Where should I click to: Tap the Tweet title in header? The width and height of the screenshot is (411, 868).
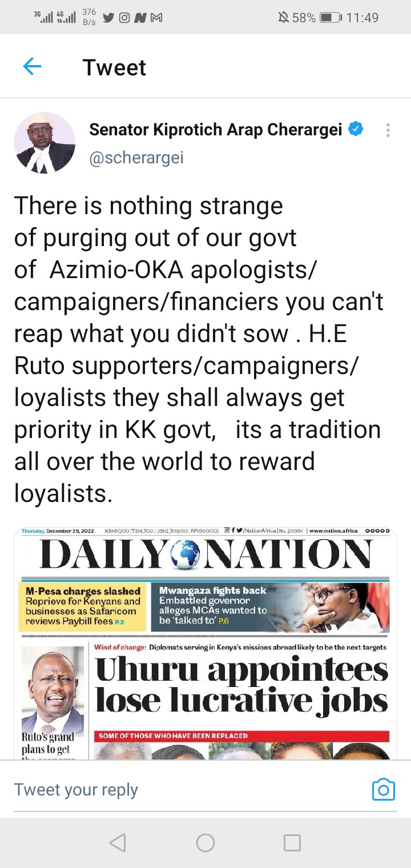tap(114, 67)
